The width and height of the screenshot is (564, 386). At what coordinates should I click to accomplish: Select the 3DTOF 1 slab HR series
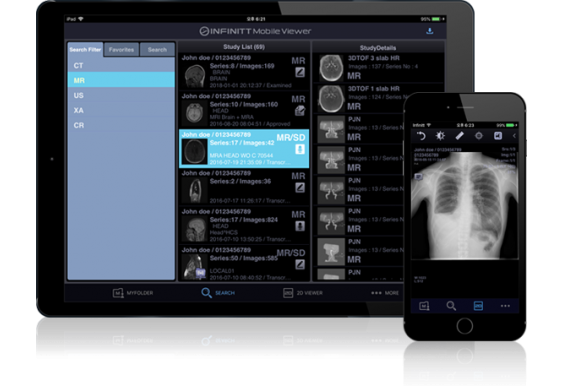tap(378, 99)
